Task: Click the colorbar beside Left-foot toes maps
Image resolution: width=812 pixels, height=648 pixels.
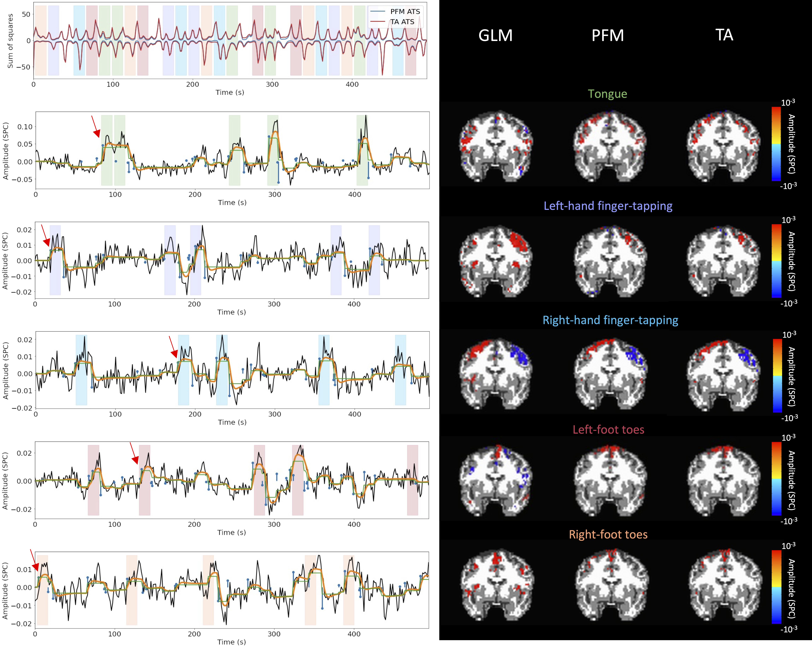Action: point(777,479)
